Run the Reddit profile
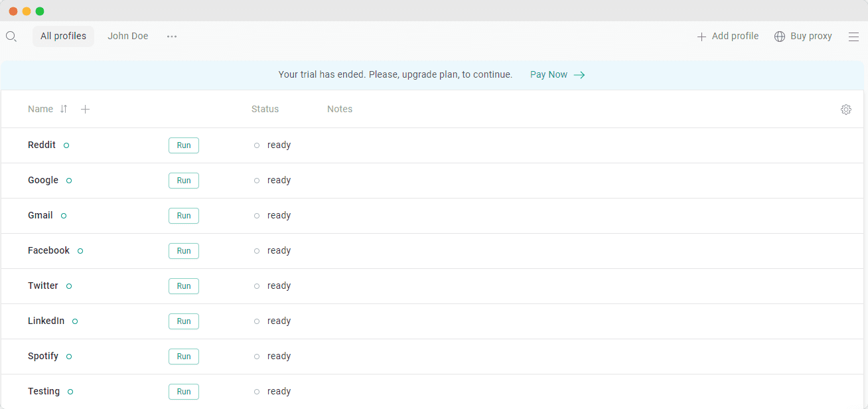Screen dimensions: 868x409 click(184, 145)
